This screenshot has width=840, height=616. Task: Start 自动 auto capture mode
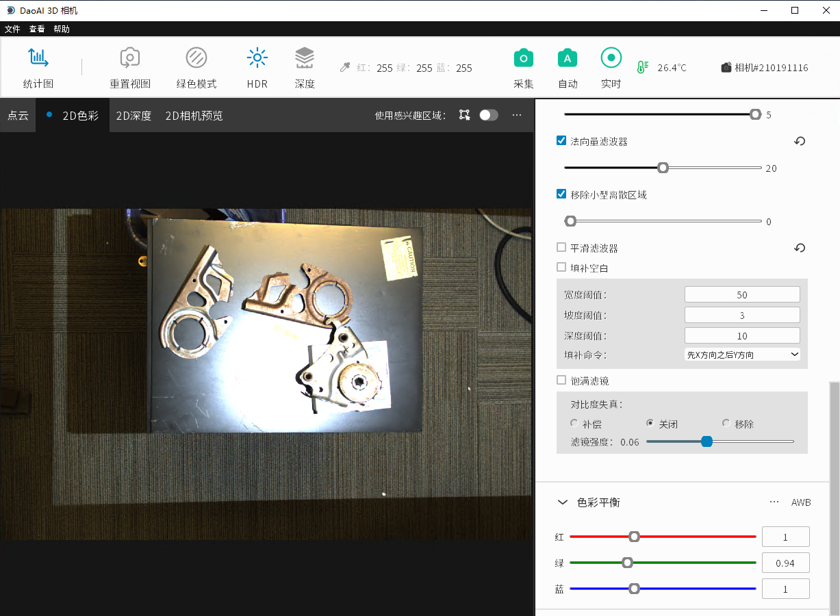point(567,60)
